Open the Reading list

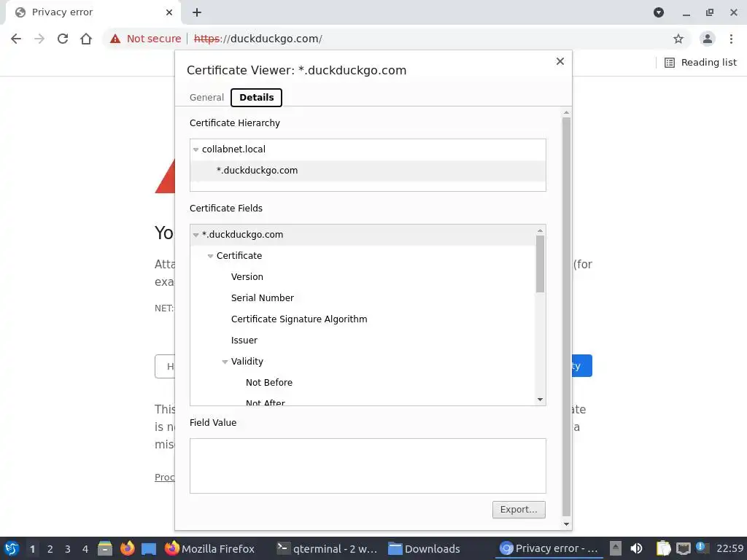[x=700, y=63]
